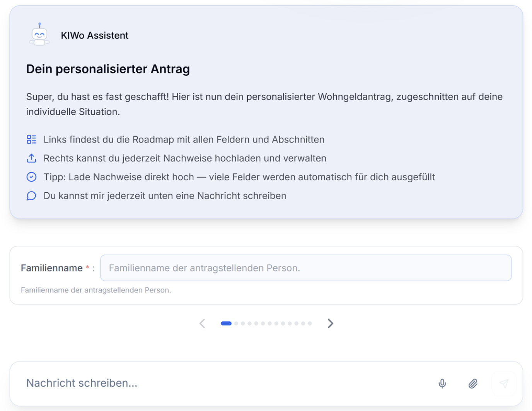Viewport: 532px width, 411px height.
Task: Click the KIWo robot avatar icon
Action: point(39,35)
